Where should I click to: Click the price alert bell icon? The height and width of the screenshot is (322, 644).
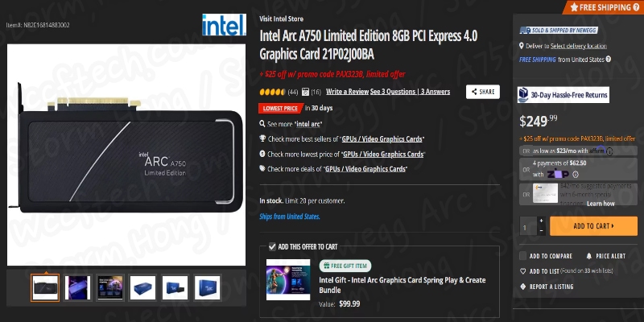tap(589, 256)
